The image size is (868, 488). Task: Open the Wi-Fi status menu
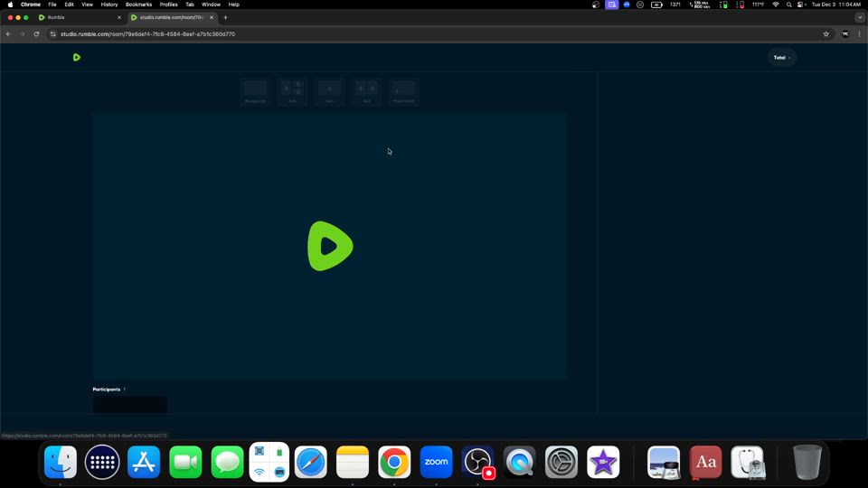[775, 5]
